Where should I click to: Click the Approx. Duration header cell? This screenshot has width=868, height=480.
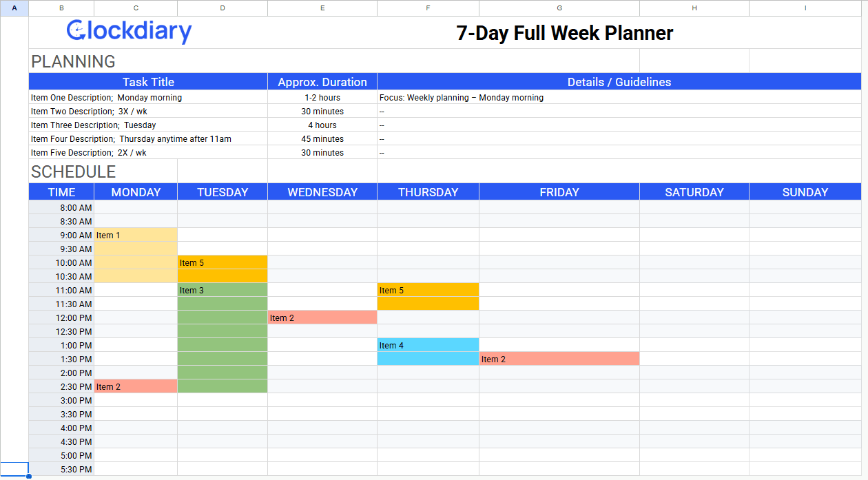(322, 82)
